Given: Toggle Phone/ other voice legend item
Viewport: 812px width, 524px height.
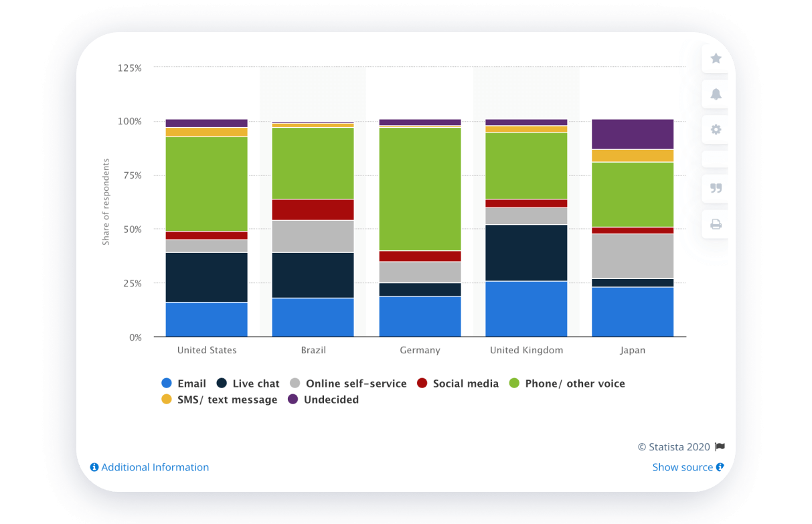Looking at the screenshot, I should coord(567,383).
